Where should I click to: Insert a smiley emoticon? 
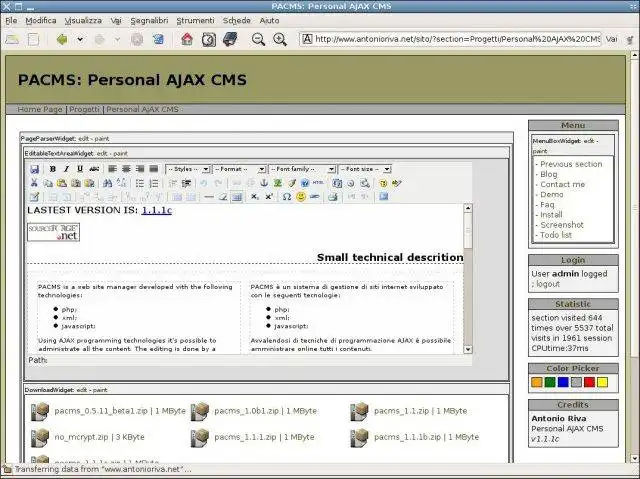click(301, 197)
